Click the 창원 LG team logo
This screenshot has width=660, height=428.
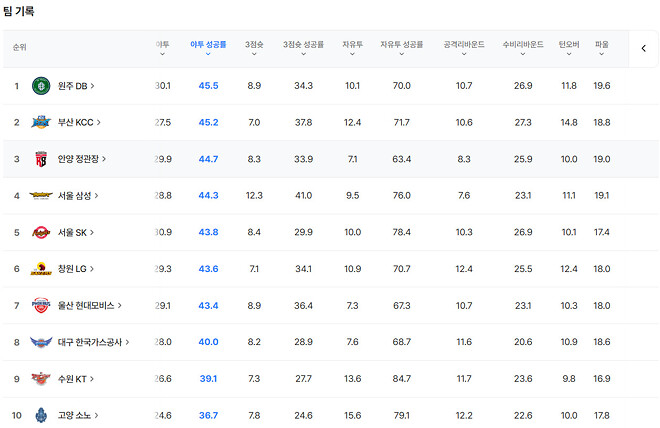tap(41, 269)
